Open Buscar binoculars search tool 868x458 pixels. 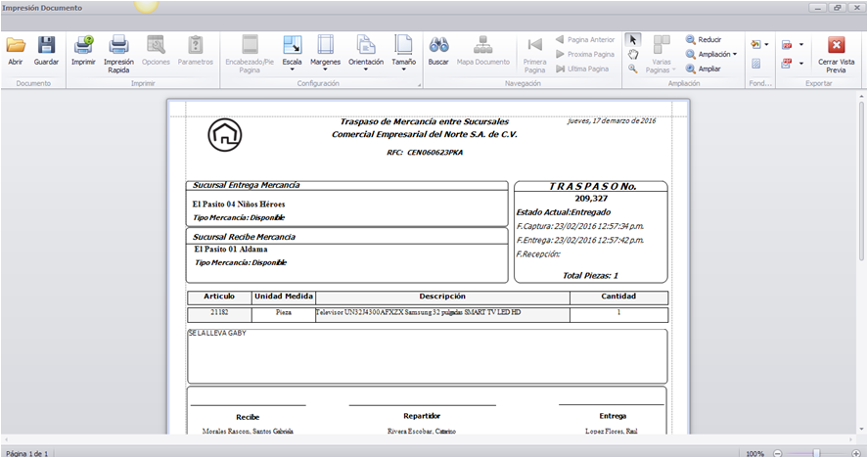(437, 50)
